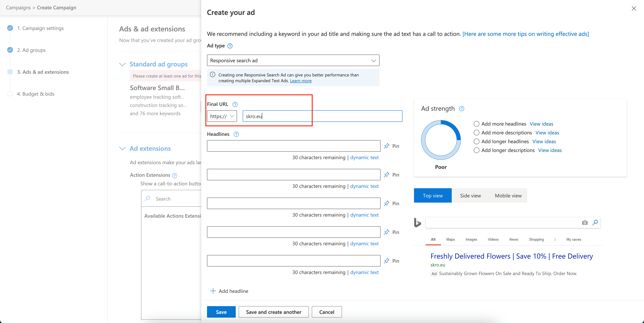Click dynamic text under first headline
Screen dimensions: 644x323
pos(364,158)
